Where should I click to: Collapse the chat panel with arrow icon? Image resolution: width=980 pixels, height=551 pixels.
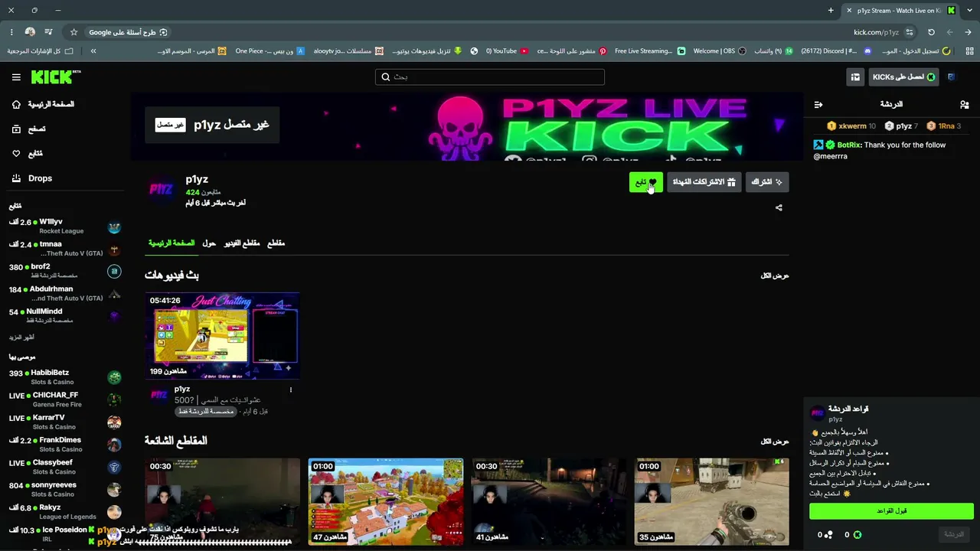[818, 104]
